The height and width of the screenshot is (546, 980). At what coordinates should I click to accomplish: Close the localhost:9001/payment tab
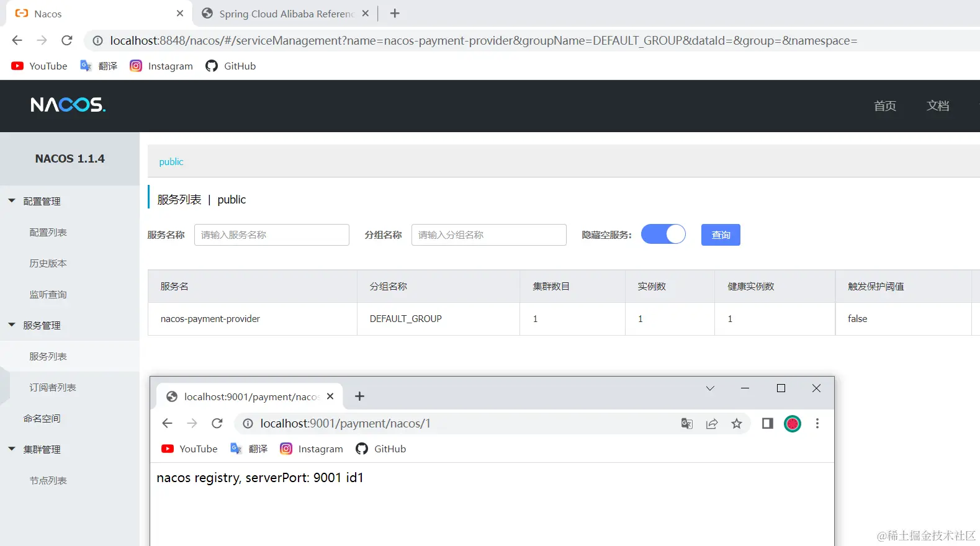coord(330,396)
